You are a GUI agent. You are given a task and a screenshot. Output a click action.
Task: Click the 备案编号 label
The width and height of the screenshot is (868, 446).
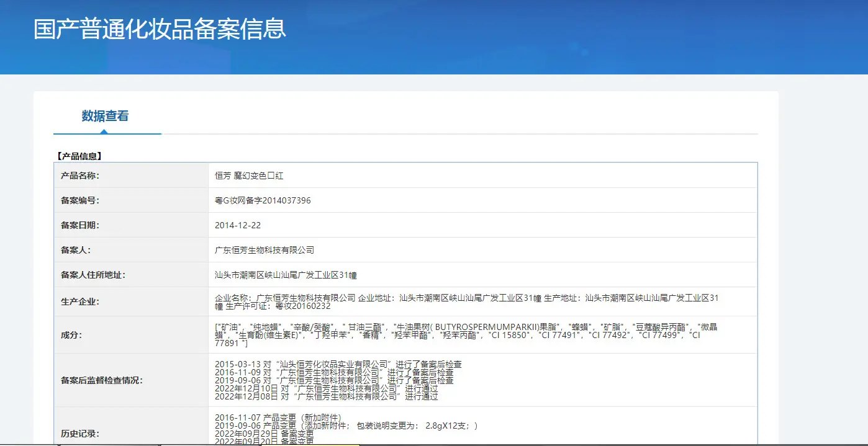click(x=80, y=200)
